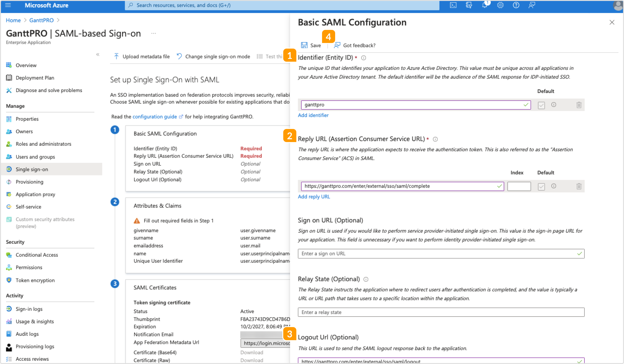
Task: Open Token encryption
Action: point(35,281)
